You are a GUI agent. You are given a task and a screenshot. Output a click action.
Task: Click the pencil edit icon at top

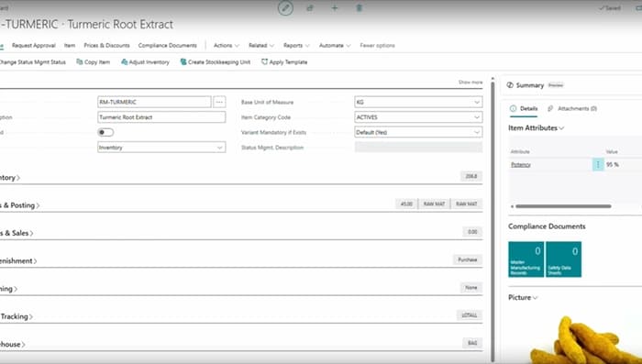[285, 7]
